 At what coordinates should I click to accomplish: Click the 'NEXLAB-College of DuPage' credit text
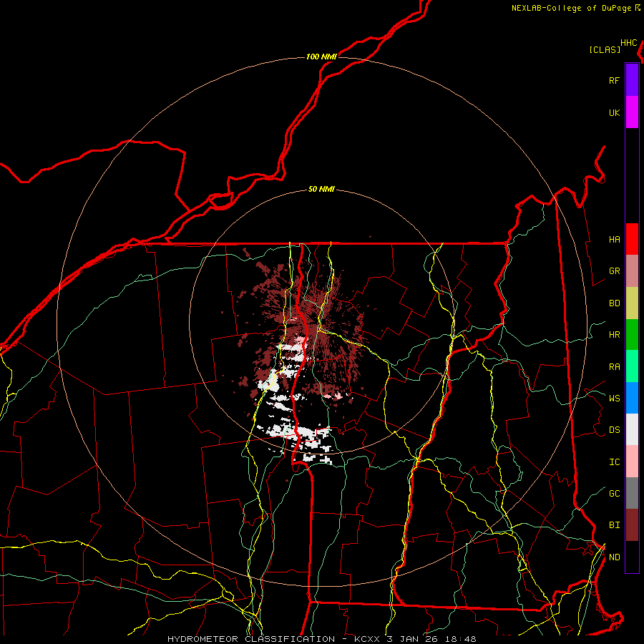(x=571, y=8)
